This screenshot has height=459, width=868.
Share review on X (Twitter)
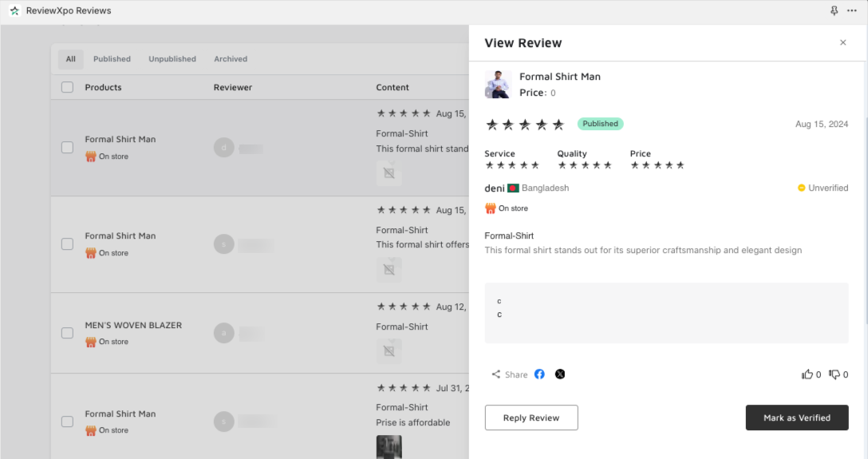[x=560, y=374]
